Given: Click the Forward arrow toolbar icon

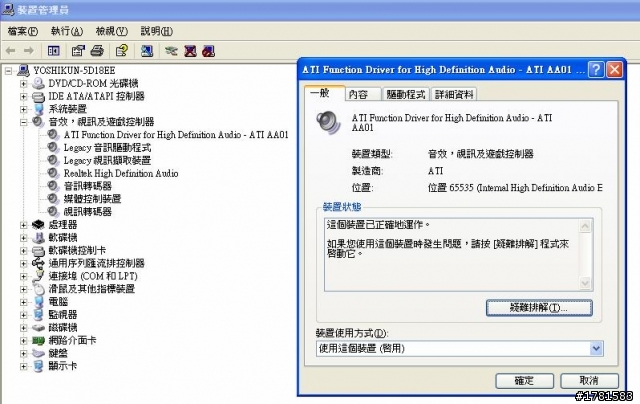Looking at the screenshot, I should (x=29, y=51).
